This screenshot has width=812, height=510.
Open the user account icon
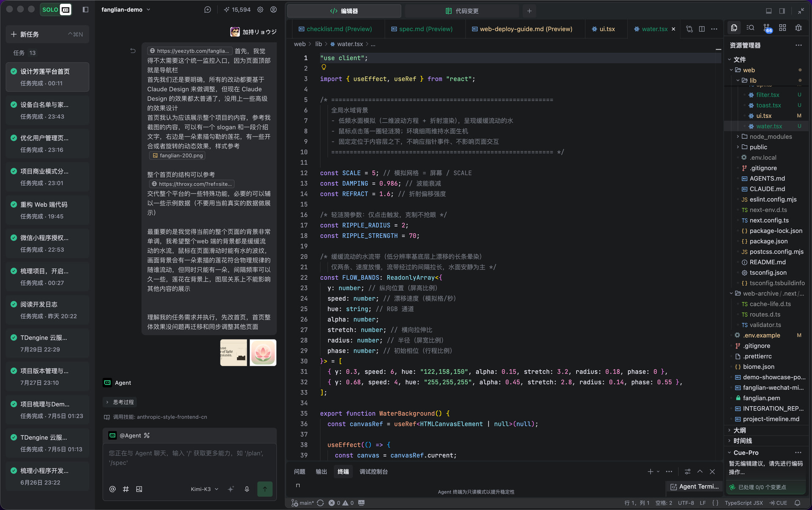point(274,10)
